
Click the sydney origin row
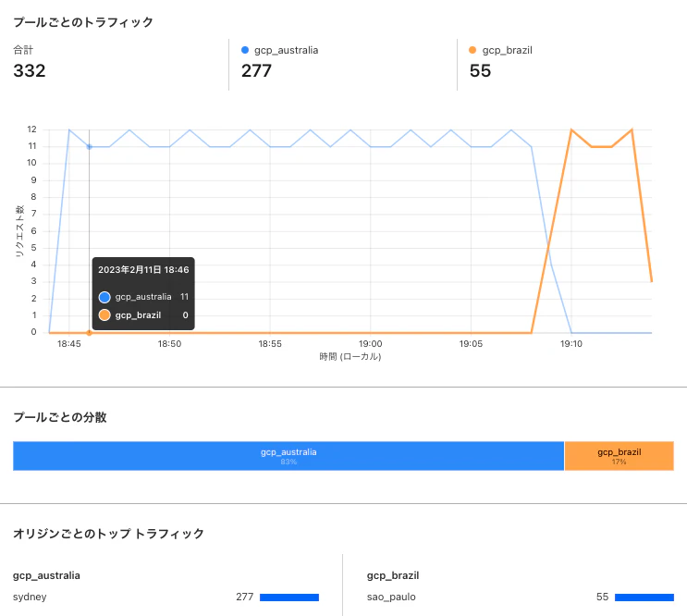point(166,598)
